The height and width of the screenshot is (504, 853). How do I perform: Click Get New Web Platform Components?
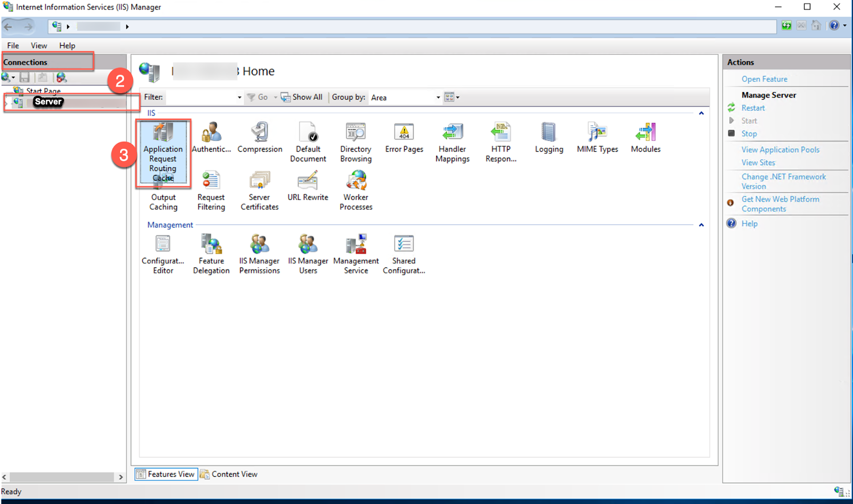click(780, 204)
